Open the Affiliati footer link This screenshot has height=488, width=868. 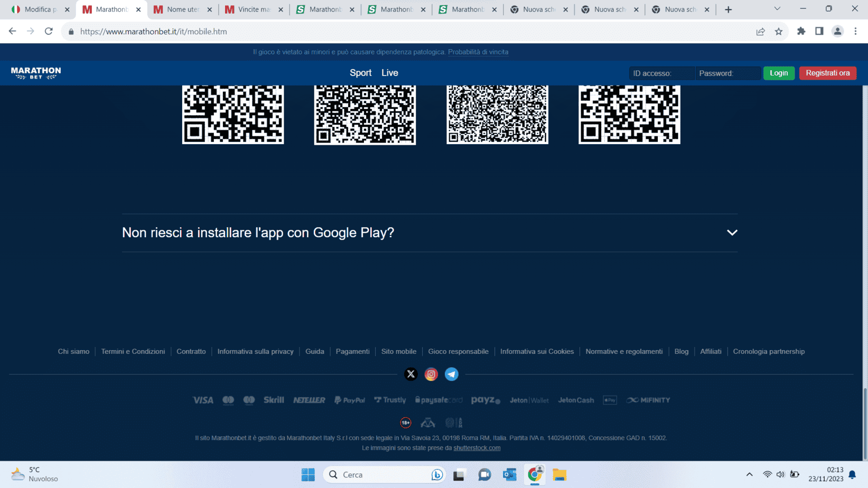pyautogui.click(x=711, y=351)
